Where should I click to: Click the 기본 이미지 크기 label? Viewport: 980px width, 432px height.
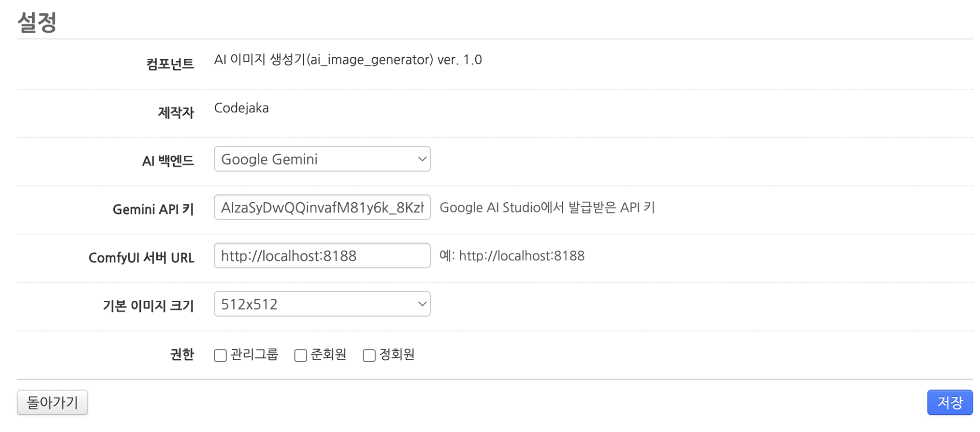pyautogui.click(x=148, y=306)
